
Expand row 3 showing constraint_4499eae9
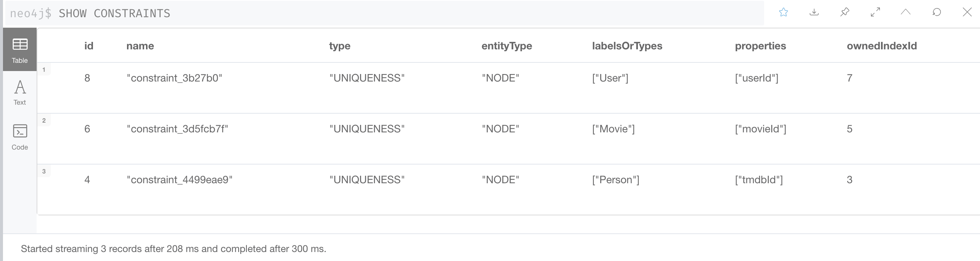point(44,171)
